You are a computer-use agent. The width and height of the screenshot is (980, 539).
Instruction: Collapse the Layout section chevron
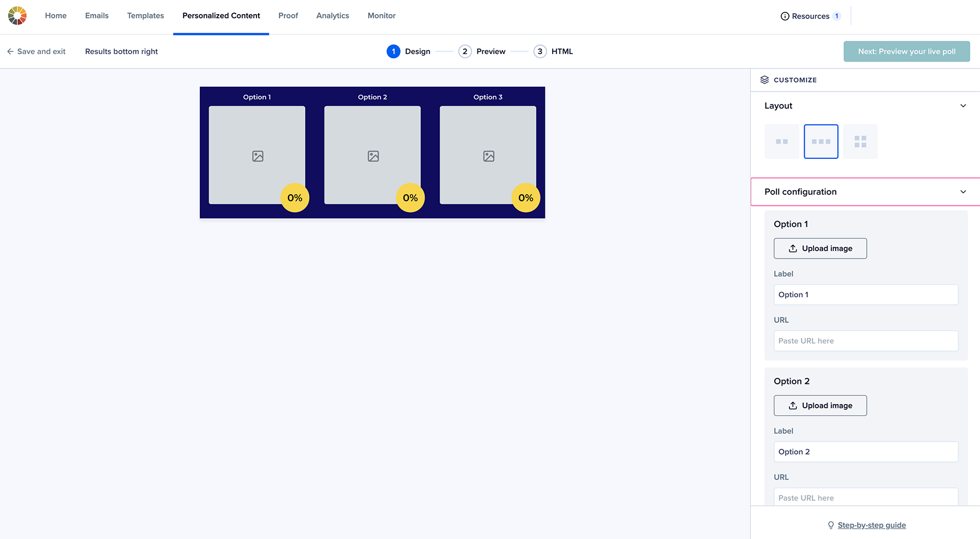[963, 106]
